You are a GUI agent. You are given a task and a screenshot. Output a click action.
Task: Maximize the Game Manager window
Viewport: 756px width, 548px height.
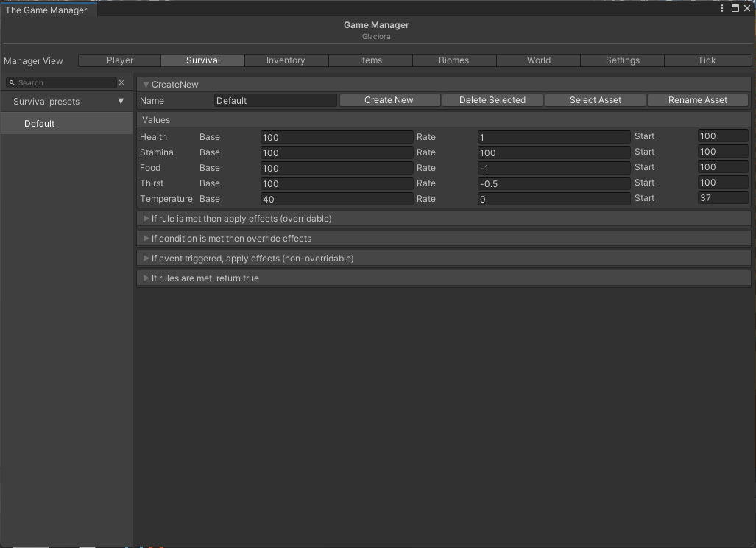click(735, 9)
